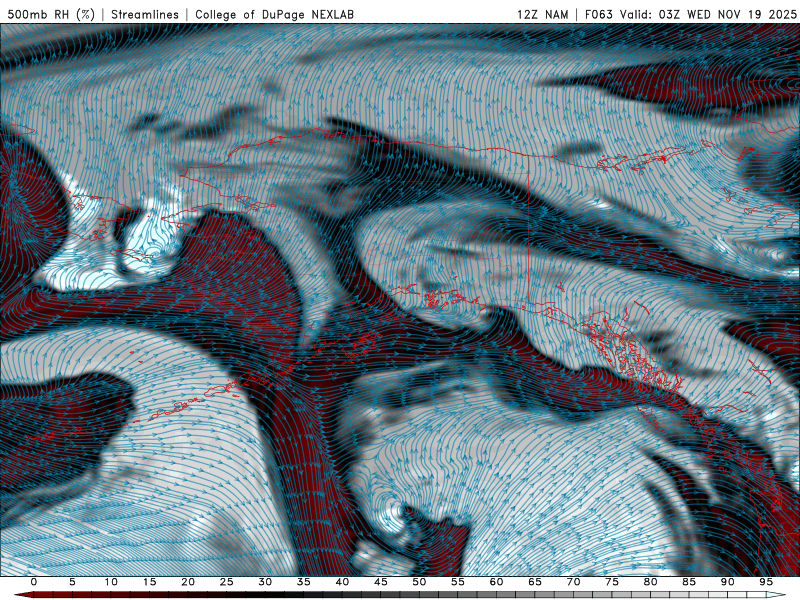The height and width of the screenshot is (600, 800).
Task: Click the colorbar label "25"
Action: 227,582
